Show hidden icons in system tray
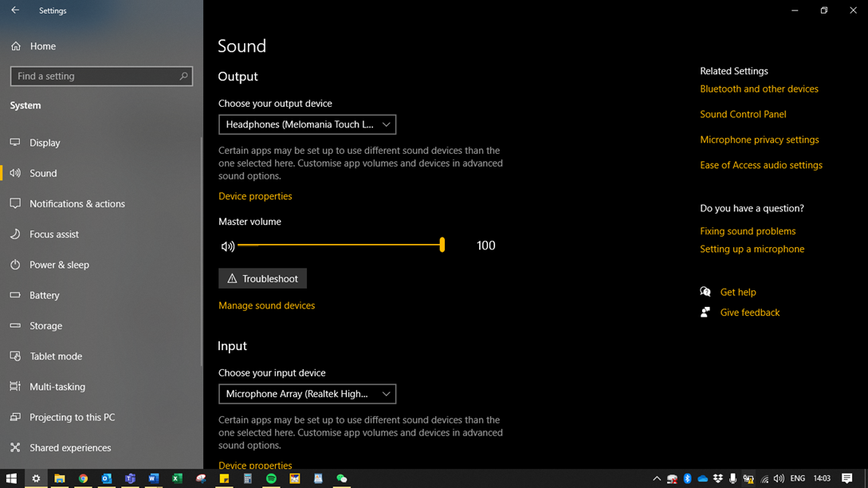Screen dimensions: 868x488 coord(657,478)
